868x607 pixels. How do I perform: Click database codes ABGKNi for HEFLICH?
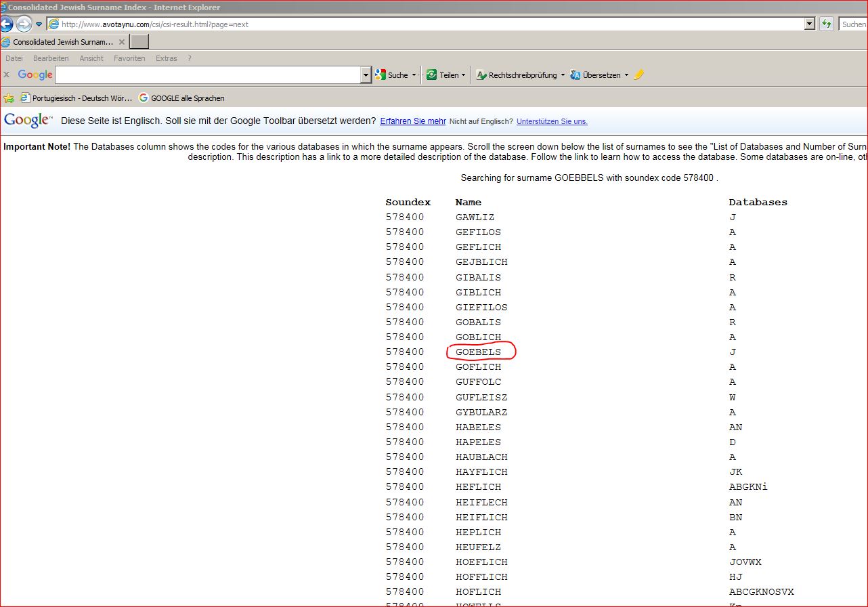(748, 486)
